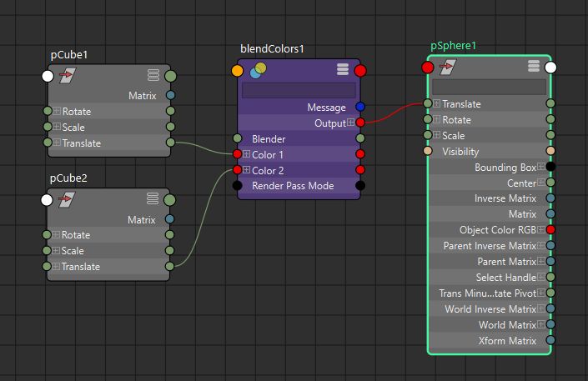Expand the Output attribute of blendColors1
This screenshot has height=381, width=588.
[x=350, y=123]
